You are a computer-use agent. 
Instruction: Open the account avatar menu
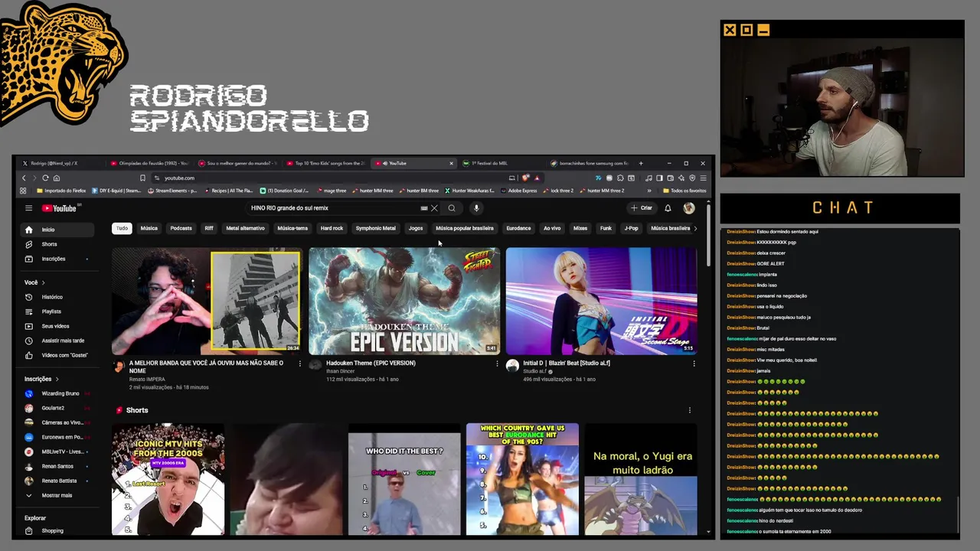pyautogui.click(x=689, y=208)
